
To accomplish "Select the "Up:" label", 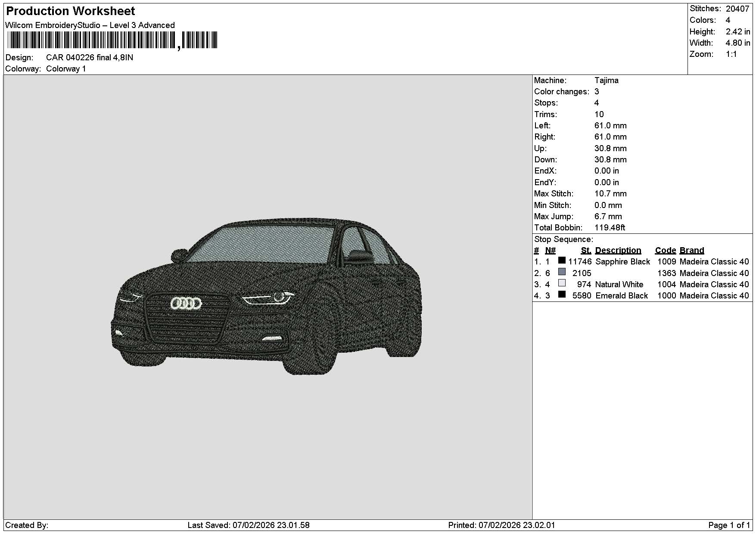I will [x=540, y=148].
